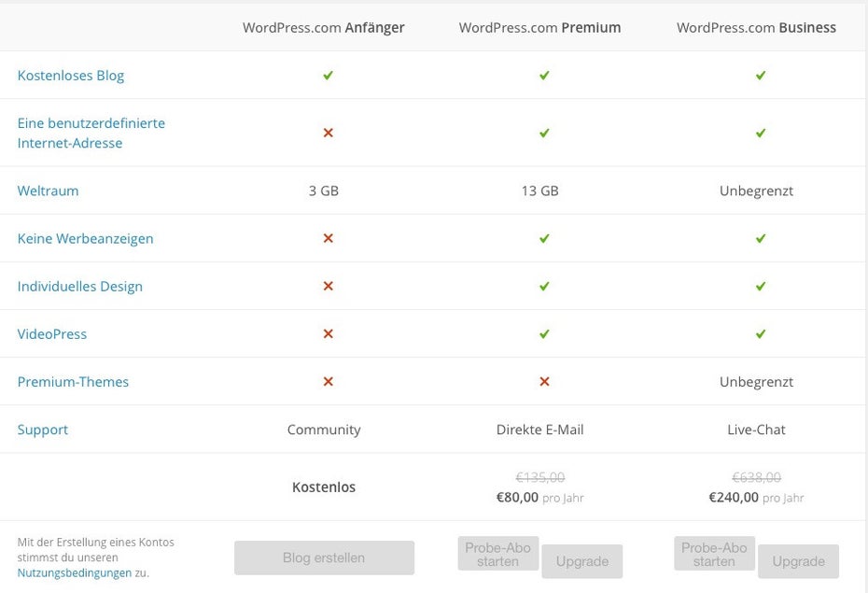This screenshot has height=593, width=868.
Task: Click the struck-through €638,00 price
Action: [x=756, y=477]
